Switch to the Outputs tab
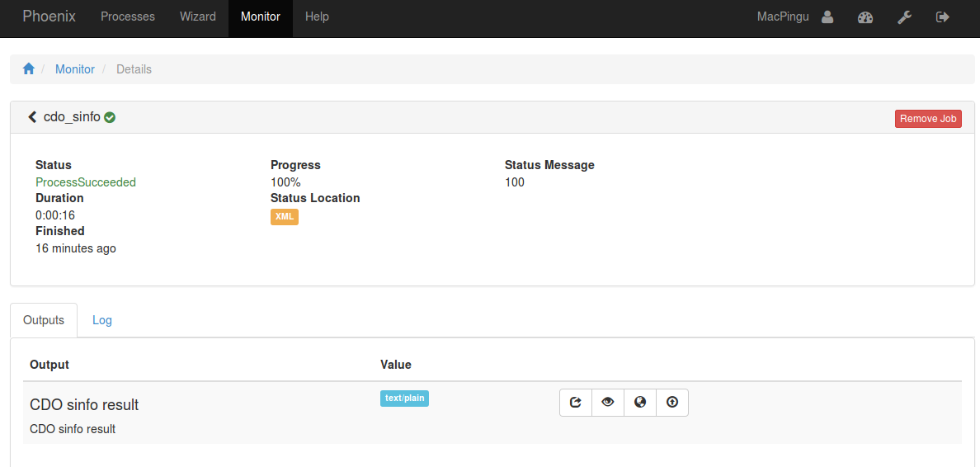Screen dimensions: 980x467 tap(44, 320)
